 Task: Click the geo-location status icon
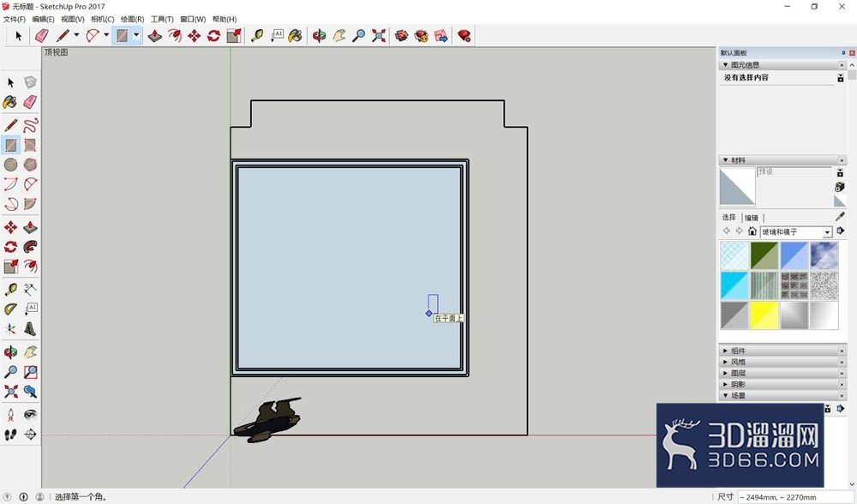coord(8,497)
